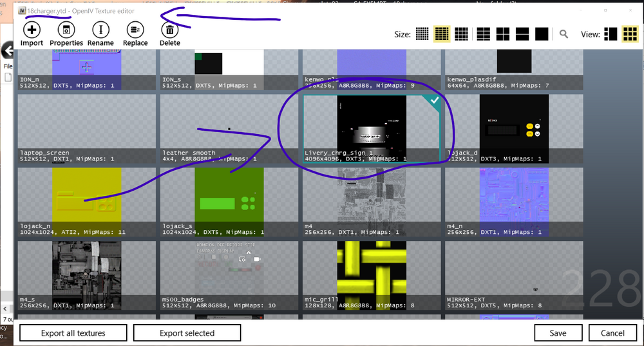
Task: Select the highlighted second grid size icon
Action: click(x=442, y=34)
